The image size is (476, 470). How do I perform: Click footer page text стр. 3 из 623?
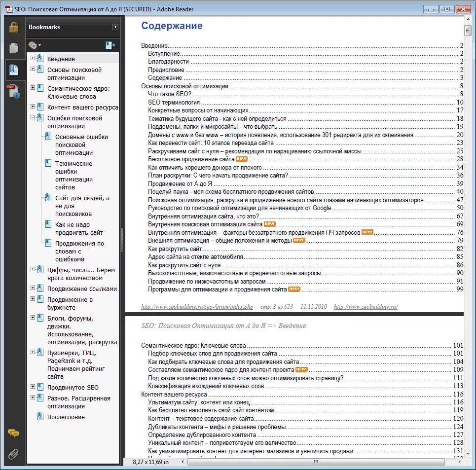pos(277,307)
